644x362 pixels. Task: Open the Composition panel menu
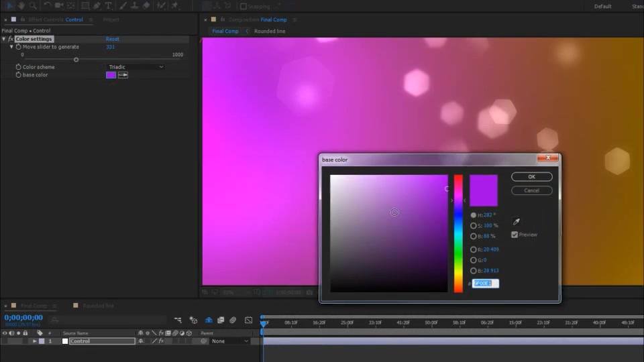pyautogui.click(x=295, y=19)
